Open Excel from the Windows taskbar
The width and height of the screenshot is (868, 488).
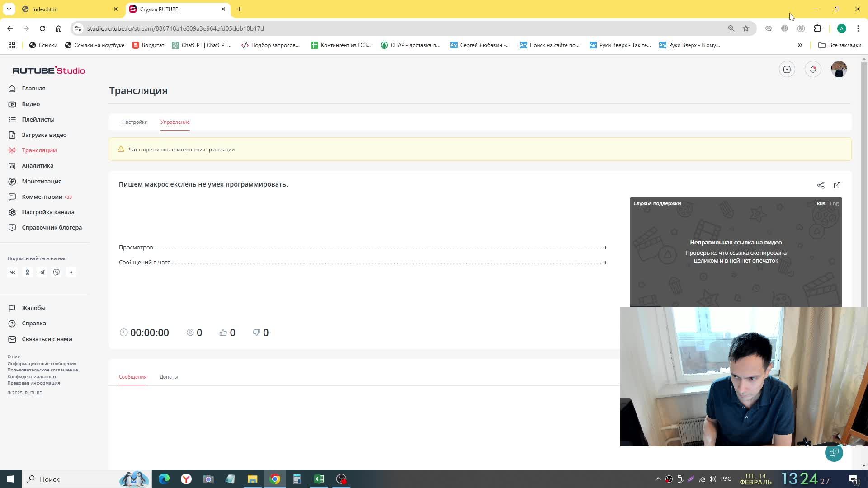click(x=319, y=479)
